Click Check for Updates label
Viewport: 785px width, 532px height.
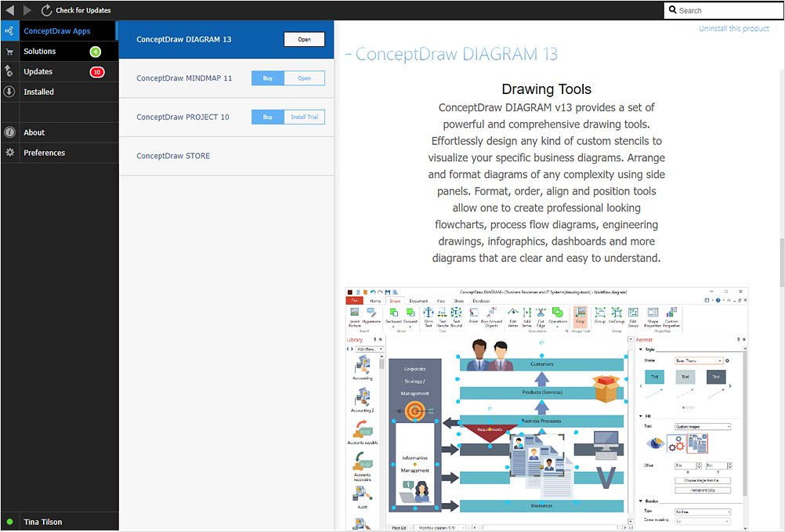[x=83, y=10]
